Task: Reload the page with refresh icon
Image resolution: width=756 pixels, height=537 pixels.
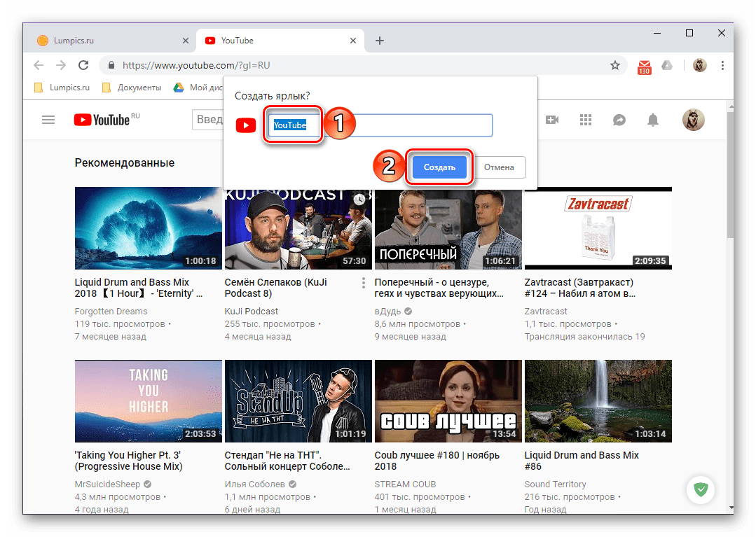Action: 83,65
